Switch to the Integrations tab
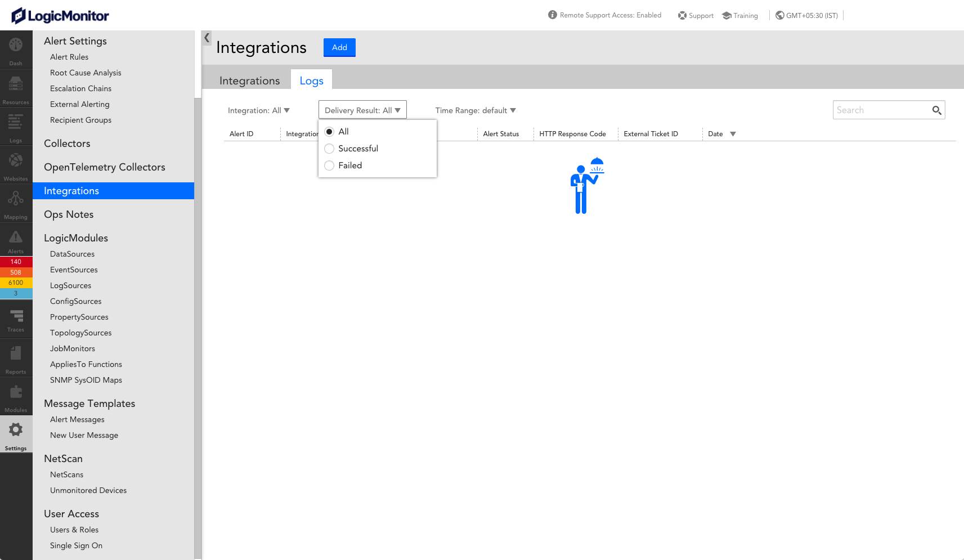 point(249,80)
